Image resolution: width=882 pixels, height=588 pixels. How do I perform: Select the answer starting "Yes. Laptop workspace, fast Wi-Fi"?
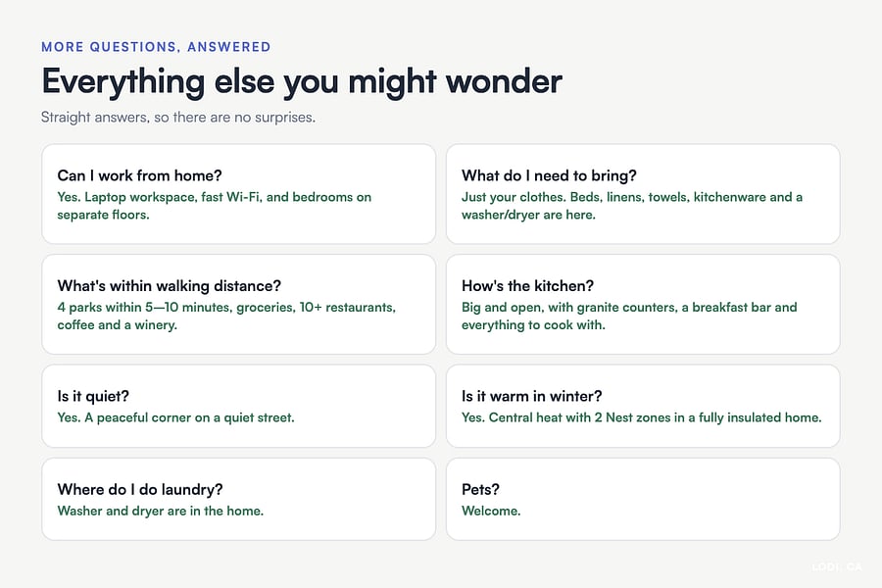pos(215,206)
